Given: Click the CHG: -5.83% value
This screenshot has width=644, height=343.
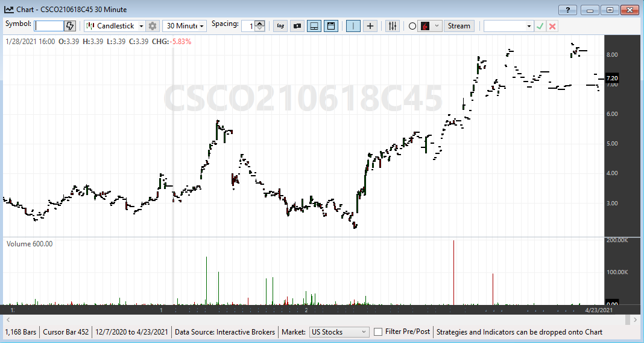Looking at the screenshot, I should (171, 42).
